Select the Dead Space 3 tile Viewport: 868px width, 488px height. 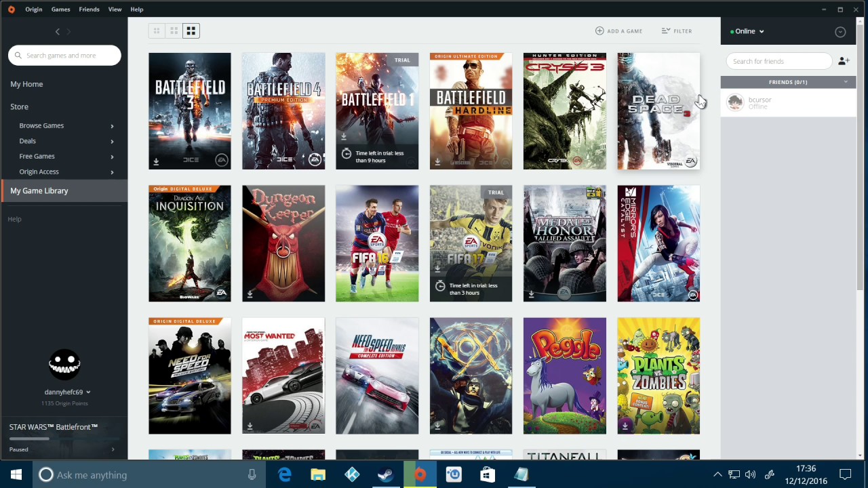[x=658, y=111]
